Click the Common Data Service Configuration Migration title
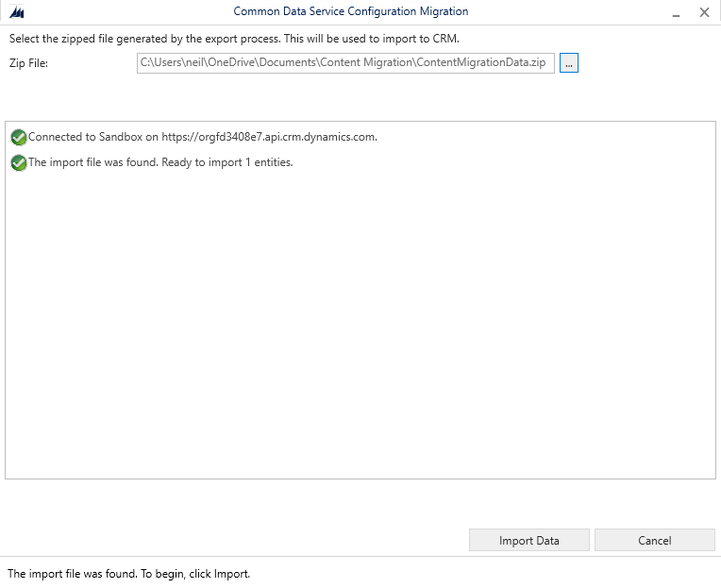 pyautogui.click(x=350, y=11)
